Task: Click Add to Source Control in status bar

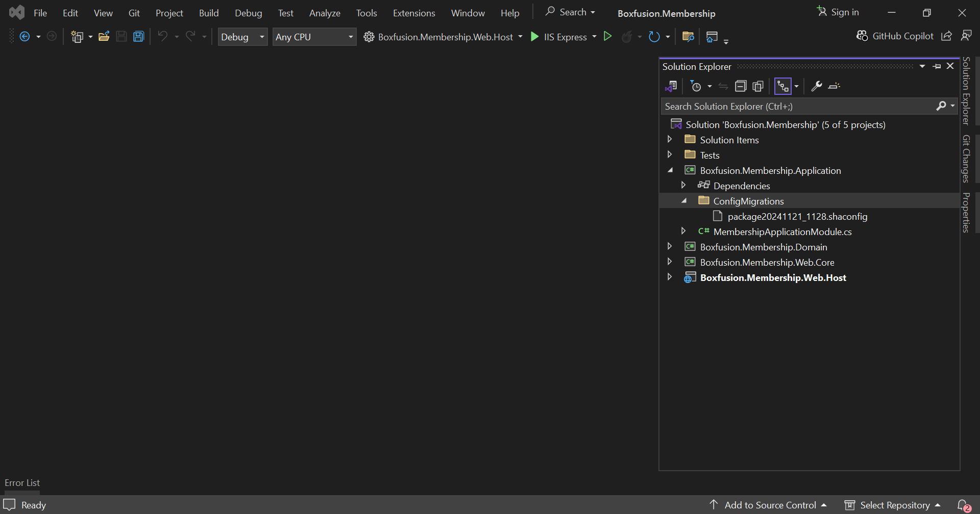Action: tap(768, 505)
